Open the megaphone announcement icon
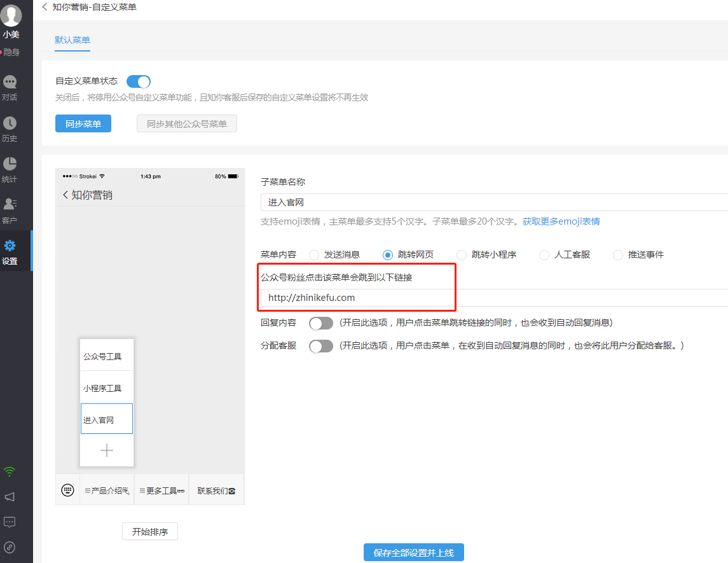The height and width of the screenshot is (563, 728). coord(10,497)
